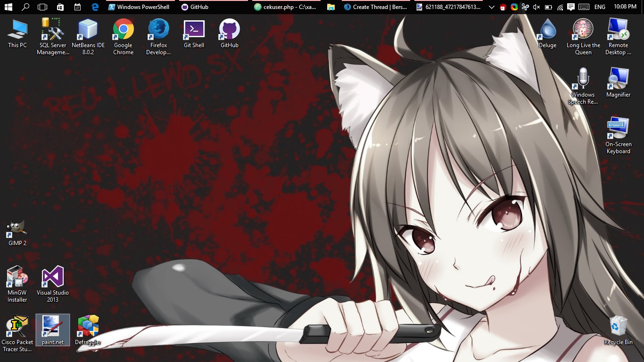The height and width of the screenshot is (362, 644).
Task: Click the scissors-like tray icon
Action: (525, 7)
